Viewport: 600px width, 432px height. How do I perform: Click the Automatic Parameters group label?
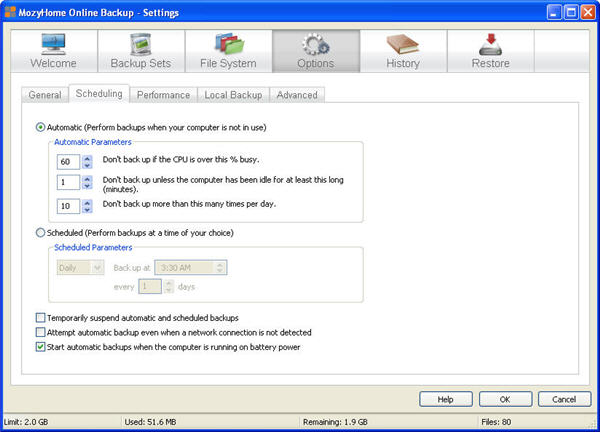coord(93,142)
